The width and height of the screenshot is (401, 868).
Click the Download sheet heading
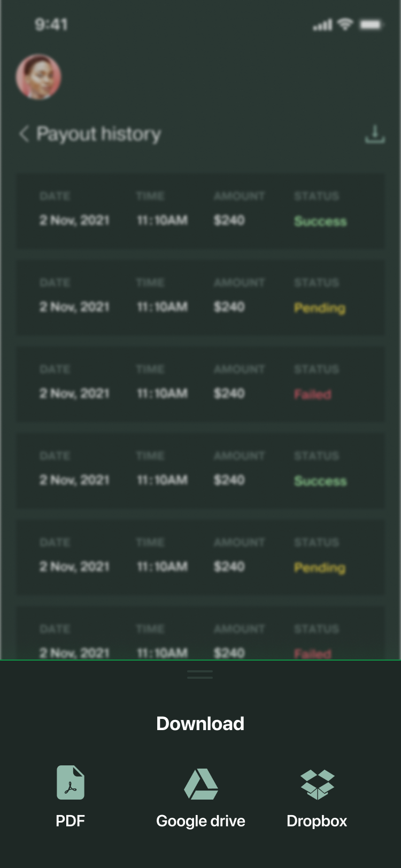click(200, 724)
